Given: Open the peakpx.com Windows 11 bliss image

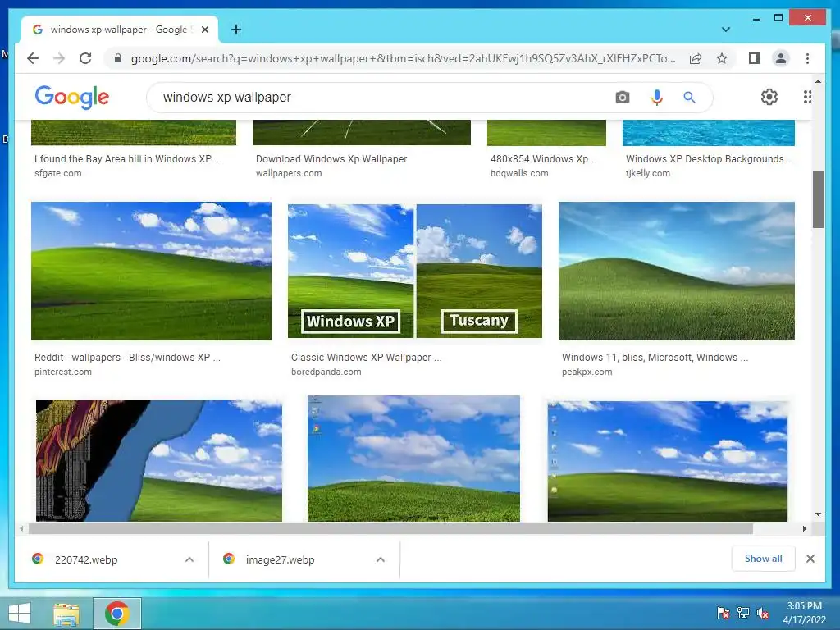Looking at the screenshot, I should click(676, 271).
